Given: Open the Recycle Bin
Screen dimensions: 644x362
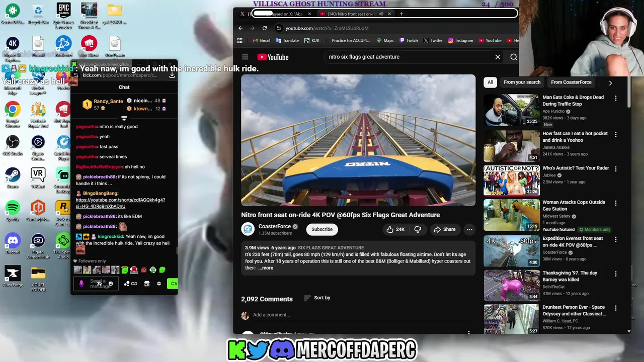Looking at the screenshot, I should point(38,13).
